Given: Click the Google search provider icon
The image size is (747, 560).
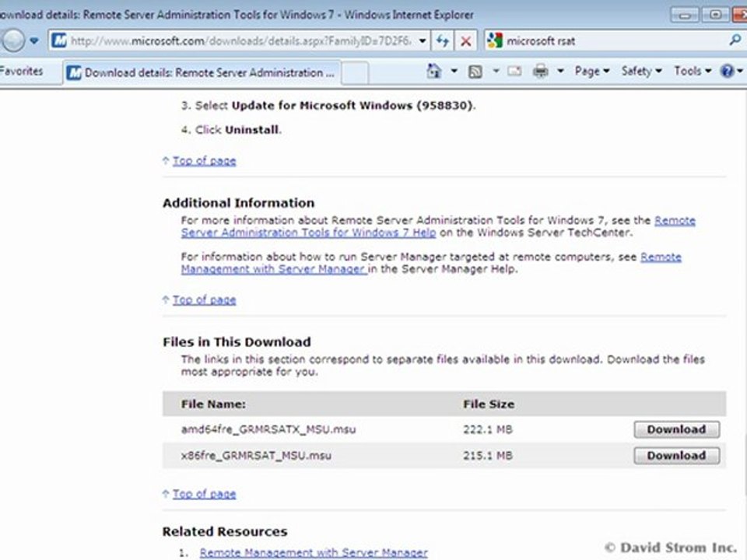Looking at the screenshot, I should (495, 41).
